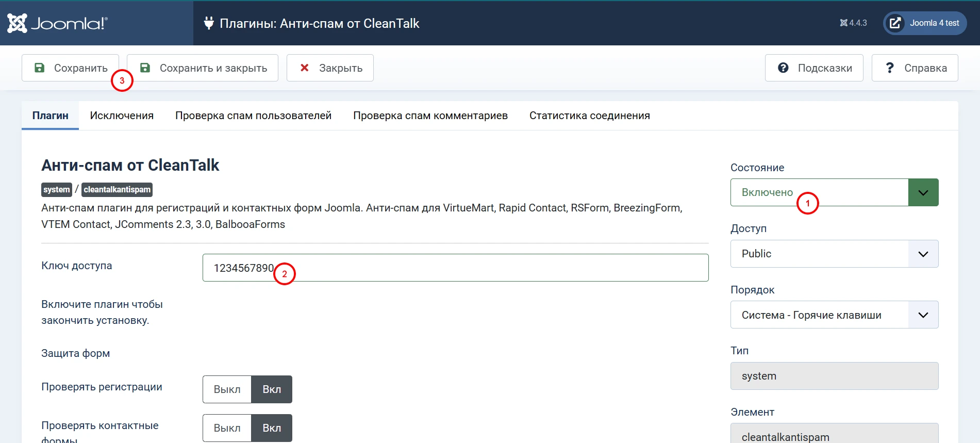Click the Элемент field showing cleantalkantispam
Image resolution: width=980 pixels, height=443 pixels.
[x=834, y=433]
